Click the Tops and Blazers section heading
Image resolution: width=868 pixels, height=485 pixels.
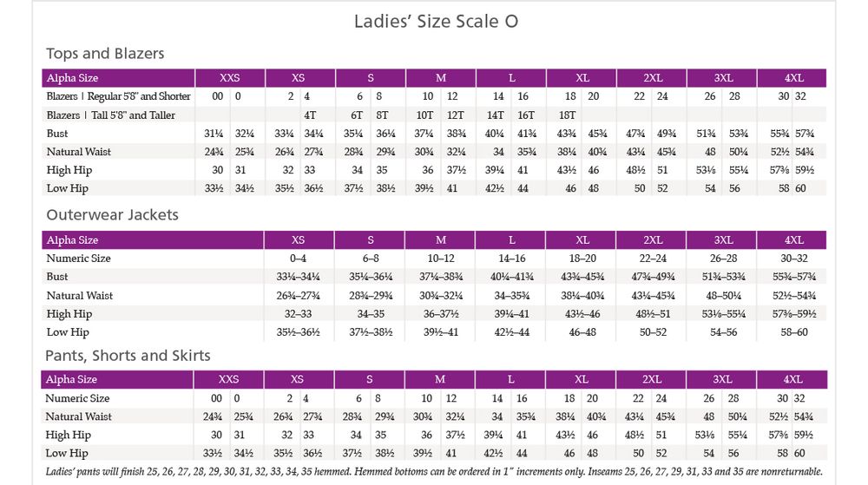click(105, 54)
